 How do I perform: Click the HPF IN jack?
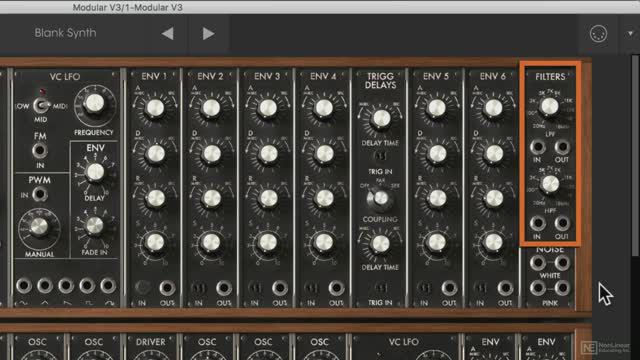coord(537,223)
